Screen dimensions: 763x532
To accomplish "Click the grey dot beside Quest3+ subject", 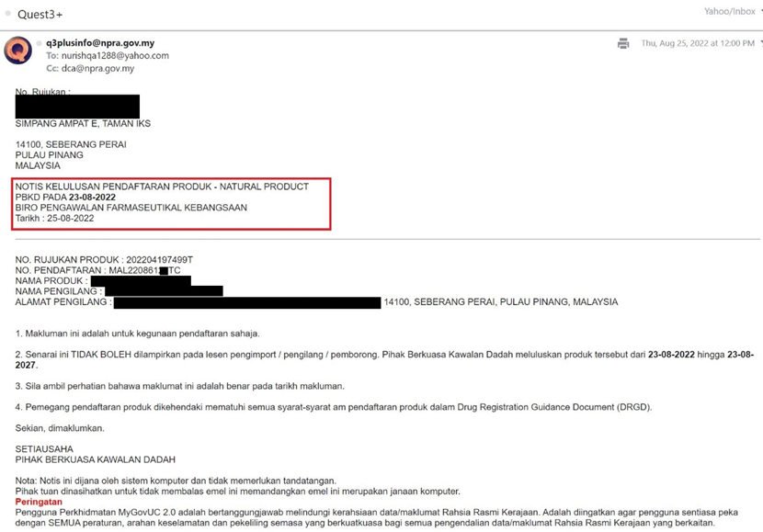I will point(7,14).
